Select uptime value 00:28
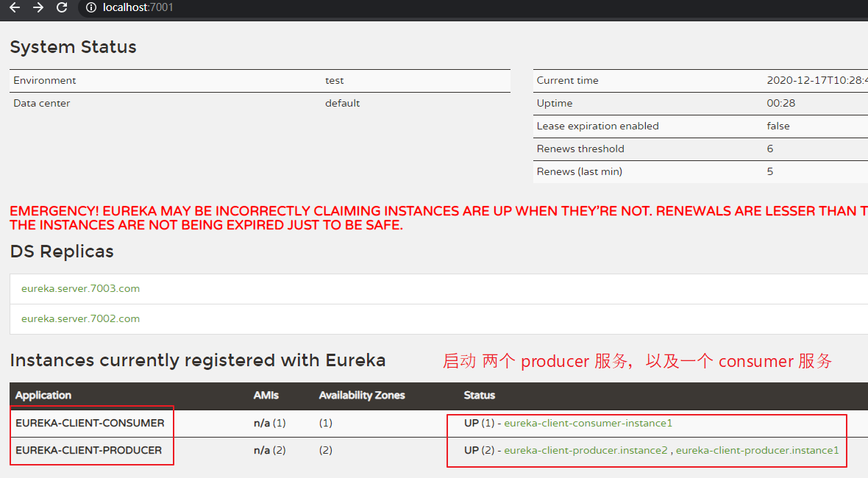Image resolution: width=868 pixels, height=478 pixels. 781,104
